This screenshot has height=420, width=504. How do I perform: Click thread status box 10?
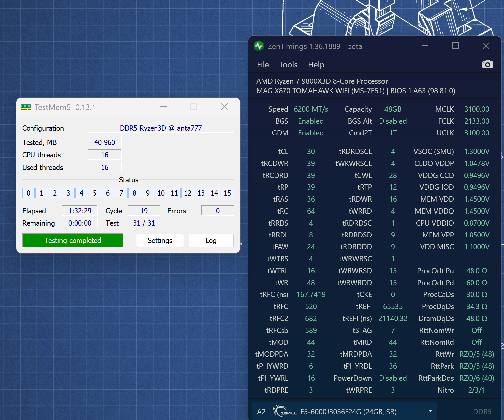tap(161, 193)
